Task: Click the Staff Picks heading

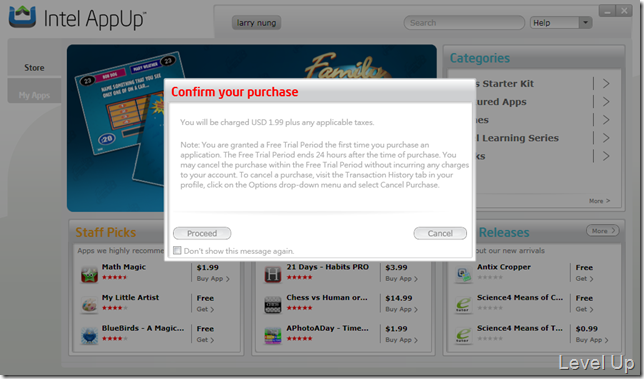Action: (x=106, y=232)
